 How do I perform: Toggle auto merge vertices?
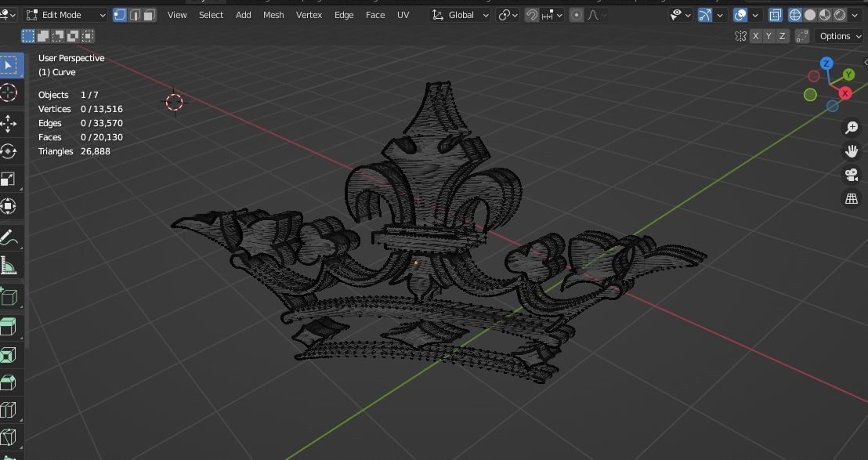(801, 36)
